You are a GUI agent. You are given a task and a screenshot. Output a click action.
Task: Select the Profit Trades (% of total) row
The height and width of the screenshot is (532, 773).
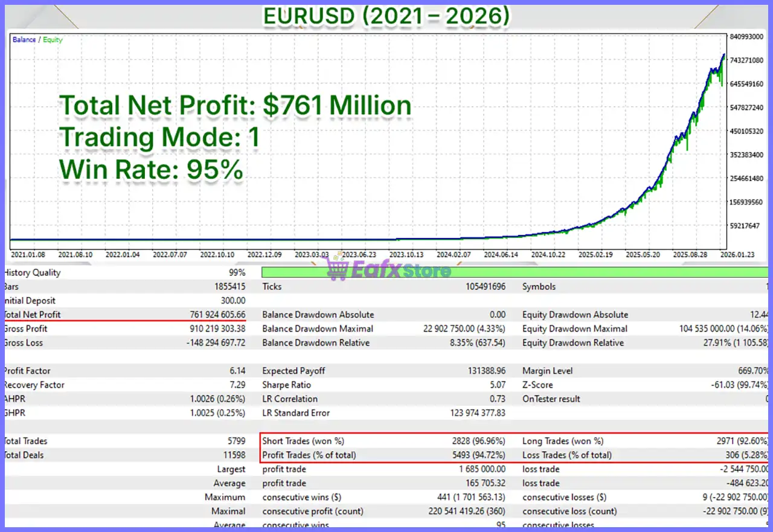[x=384, y=455]
